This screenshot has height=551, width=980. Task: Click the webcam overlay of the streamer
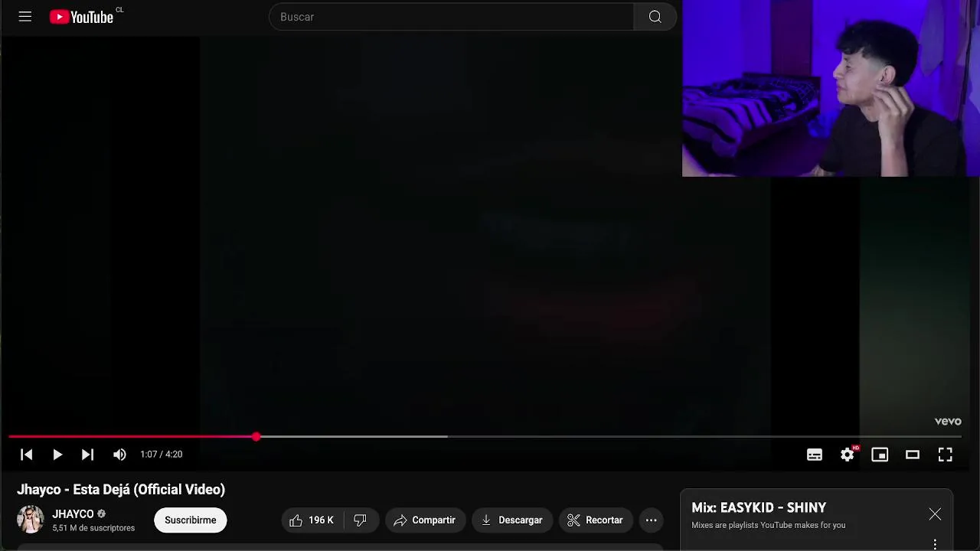[831, 88]
